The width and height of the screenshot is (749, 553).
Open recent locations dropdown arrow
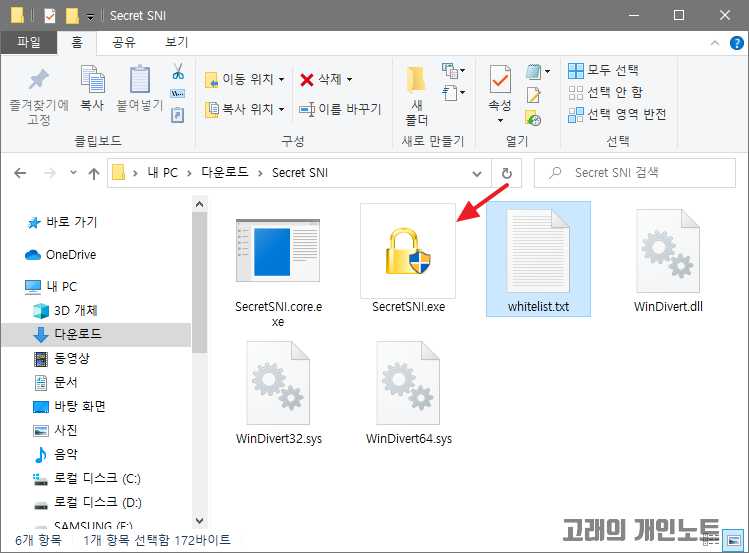(x=73, y=172)
